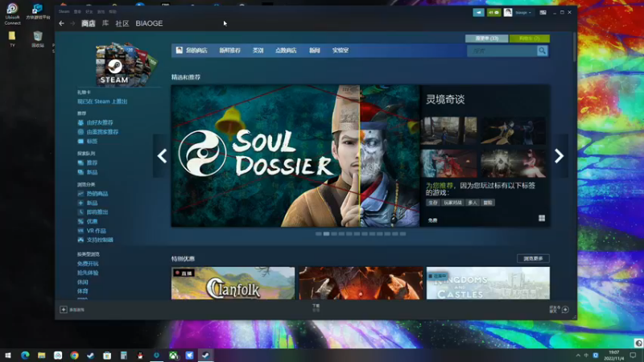The height and width of the screenshot is (362, 644).
Task: Open the announcements megaphone button
Action: point(478,13)
